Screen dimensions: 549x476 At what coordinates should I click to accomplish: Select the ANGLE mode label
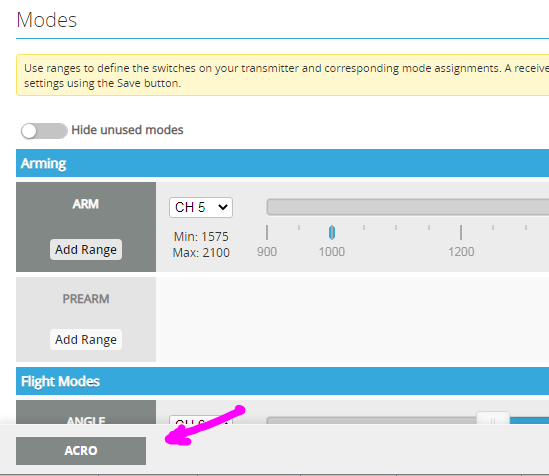point(86,419)
